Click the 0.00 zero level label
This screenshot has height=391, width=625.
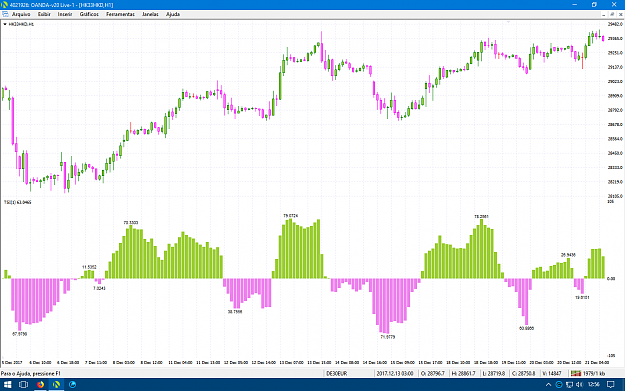[x=611, y=279]
